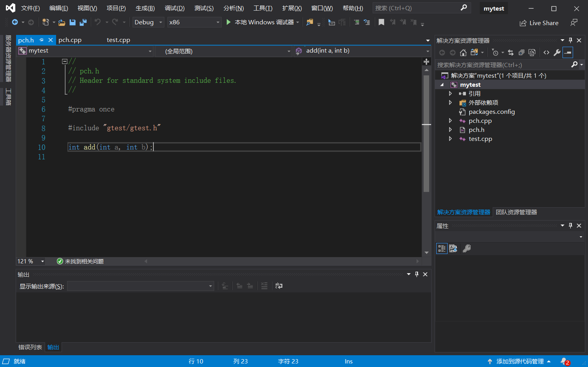This screenshot has height=367, width=588.
Task: Activate Sync with Active Document icon
Action: [x=511, y=52]
